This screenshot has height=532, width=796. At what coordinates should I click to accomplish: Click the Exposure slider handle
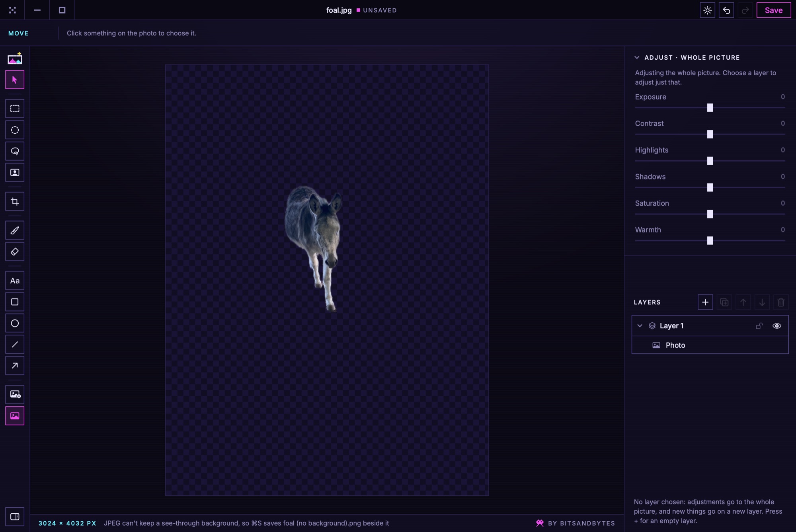[710, 108]
